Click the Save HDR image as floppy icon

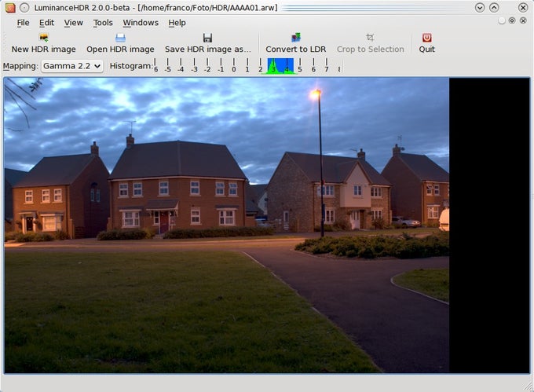click(x=208, y=38)
